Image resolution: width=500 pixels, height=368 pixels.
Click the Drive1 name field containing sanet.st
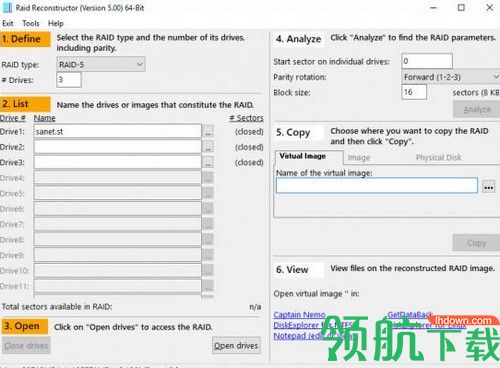pos(118,131)
